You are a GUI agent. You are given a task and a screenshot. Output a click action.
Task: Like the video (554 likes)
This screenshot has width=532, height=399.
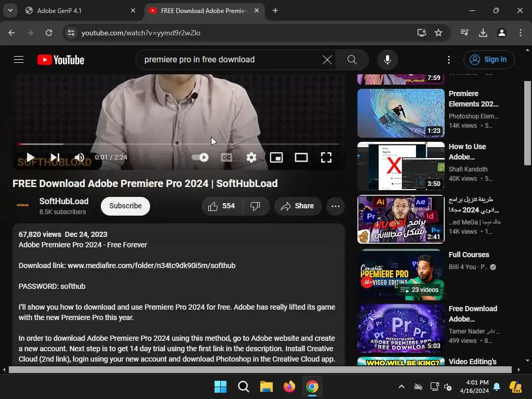point(221,206)
